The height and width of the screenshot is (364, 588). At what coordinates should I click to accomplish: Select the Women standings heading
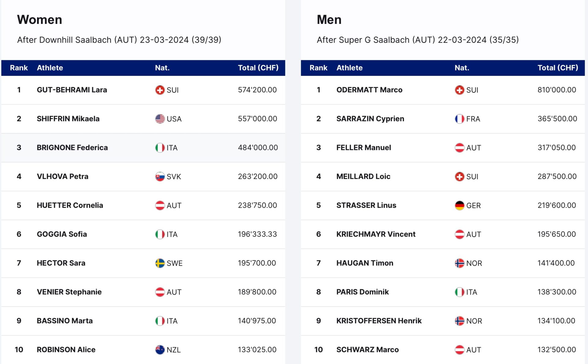(40, 20)
